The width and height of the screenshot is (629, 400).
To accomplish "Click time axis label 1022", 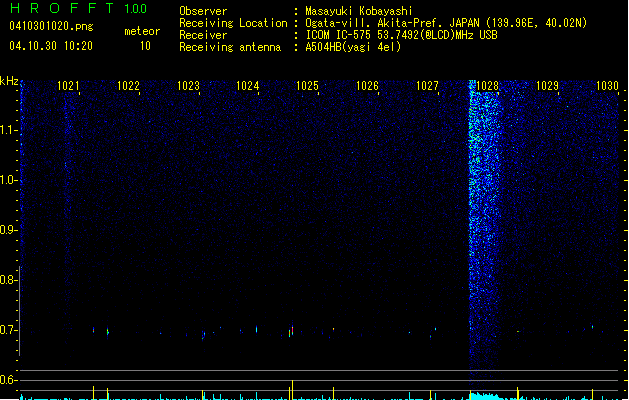I will [128, 86].
